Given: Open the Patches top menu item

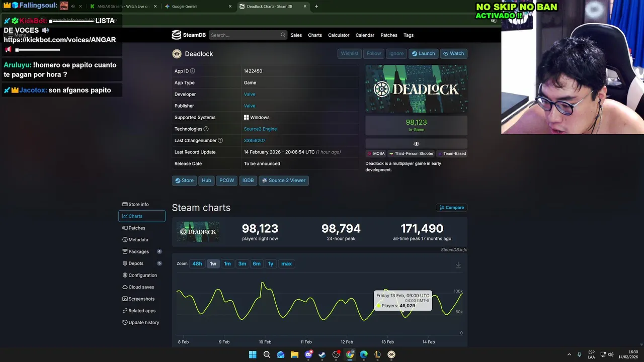Looking at the screenshot, I should 389,35.
